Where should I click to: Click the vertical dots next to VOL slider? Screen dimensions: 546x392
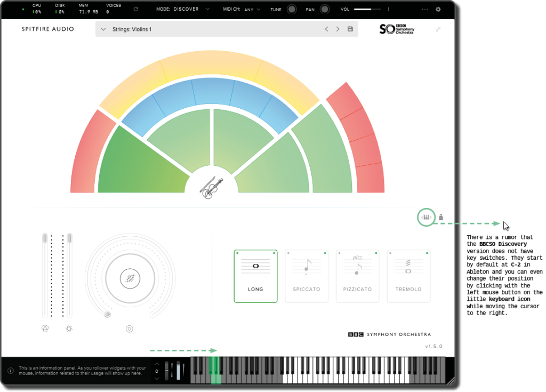pyautogui.click(x=388, y=10)
